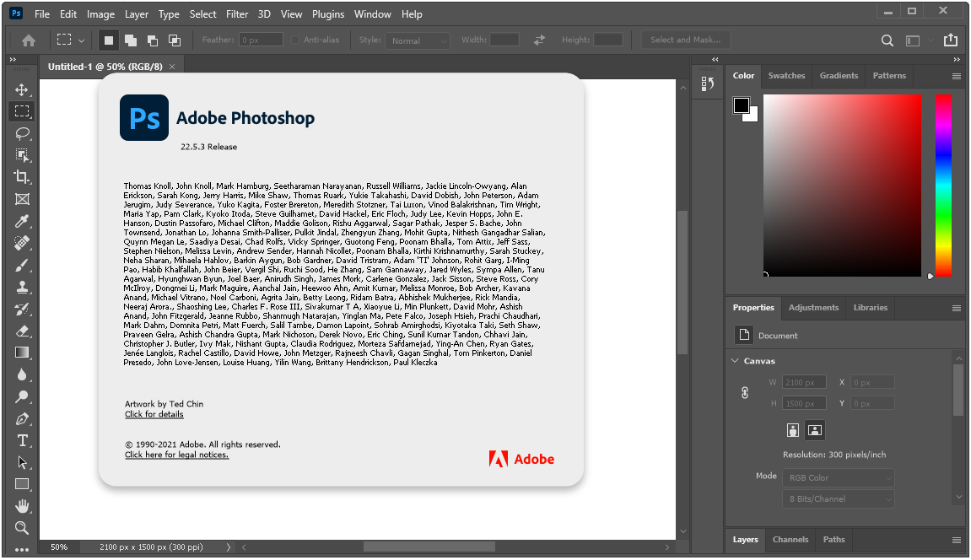Open the RGB Color mode dropdown
This screenshot has width=971, height=560.
click(x=839, y=478)
